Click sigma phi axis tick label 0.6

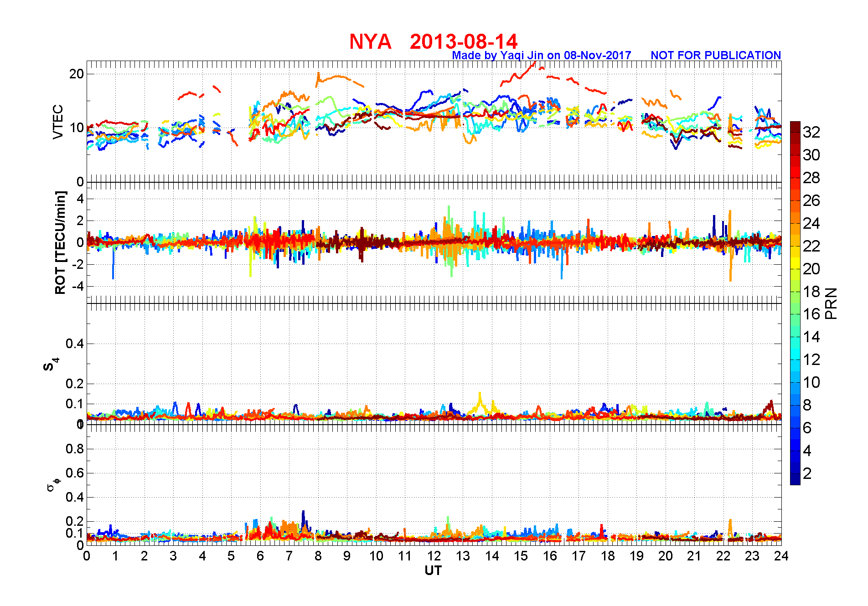(74, 473)
